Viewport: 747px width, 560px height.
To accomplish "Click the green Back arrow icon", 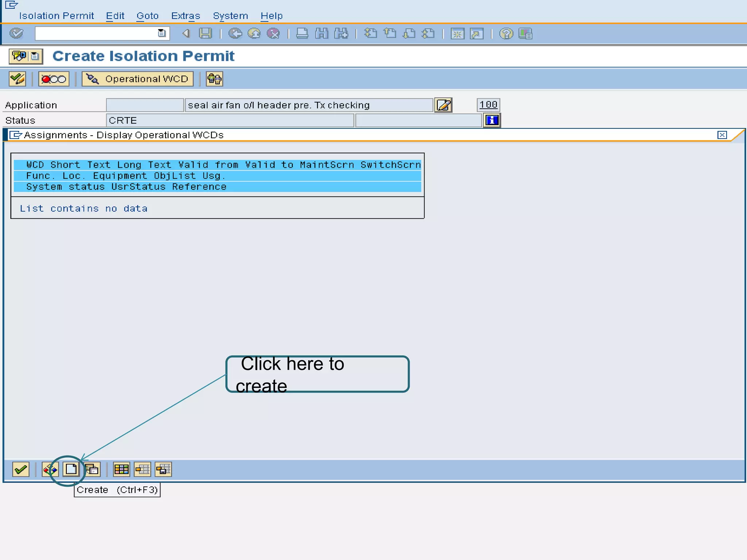I will pos(235,34).
